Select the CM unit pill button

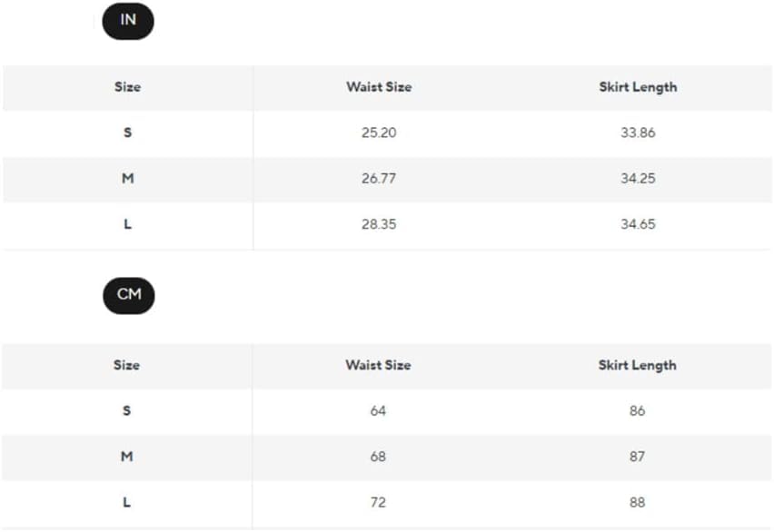tap(129, 295)
